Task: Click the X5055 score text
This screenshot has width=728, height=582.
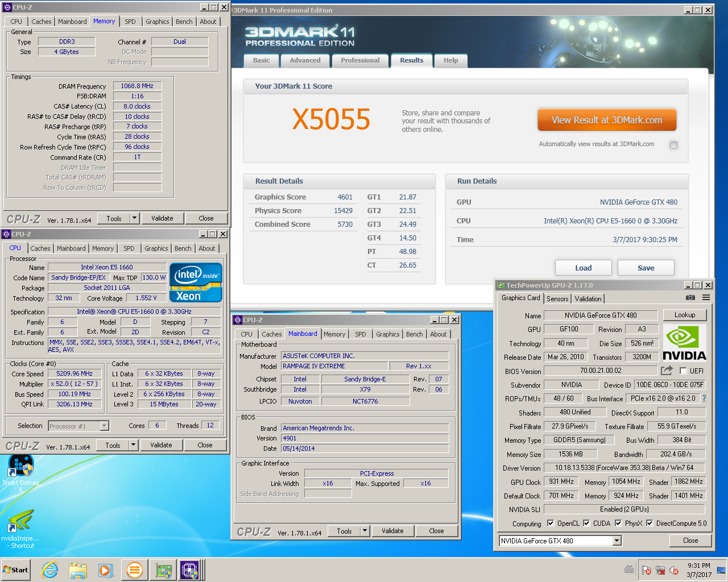Action: click(331, 119)
